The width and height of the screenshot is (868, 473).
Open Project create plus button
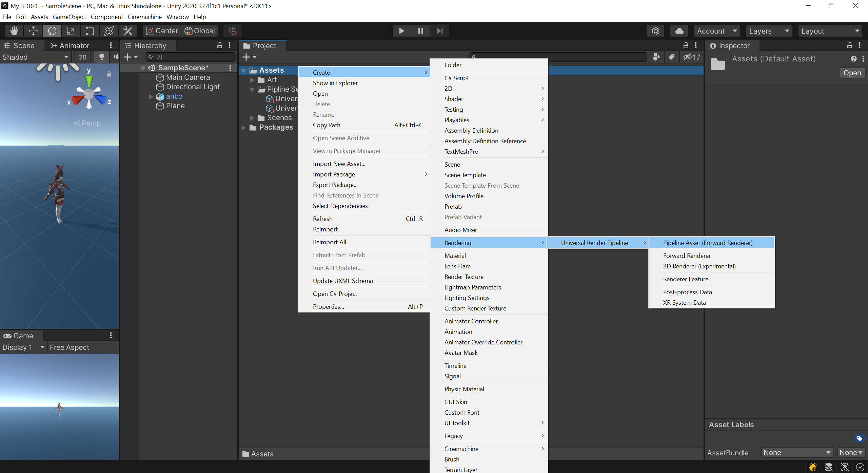click(x=250, y=57)
